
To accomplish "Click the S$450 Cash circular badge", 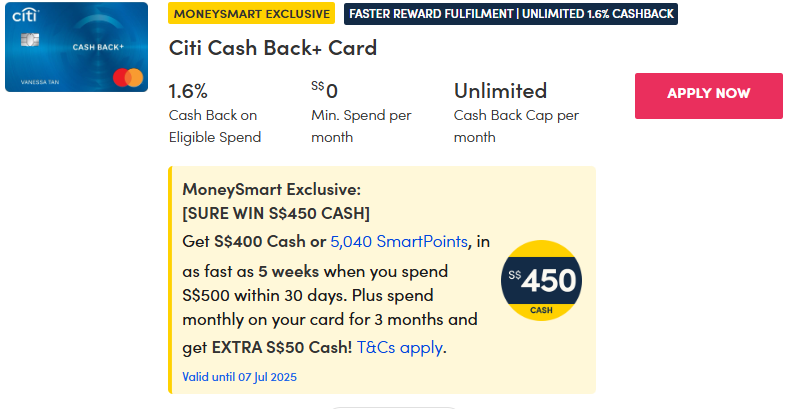I will click(541, 281).
